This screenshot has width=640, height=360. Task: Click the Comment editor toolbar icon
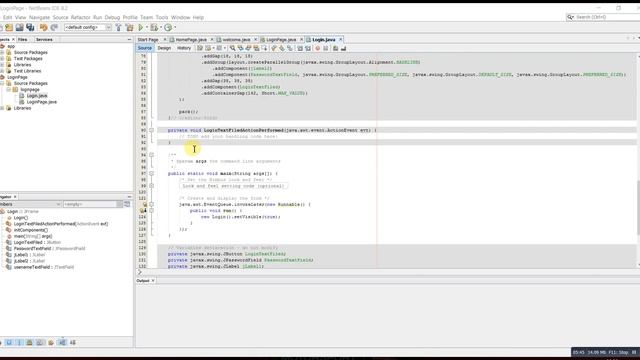[335, 48]
